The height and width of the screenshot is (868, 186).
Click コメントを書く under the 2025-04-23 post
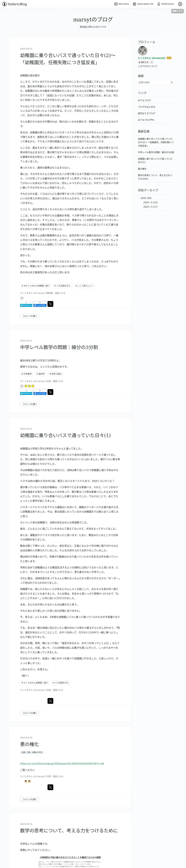tap(30, 316)
